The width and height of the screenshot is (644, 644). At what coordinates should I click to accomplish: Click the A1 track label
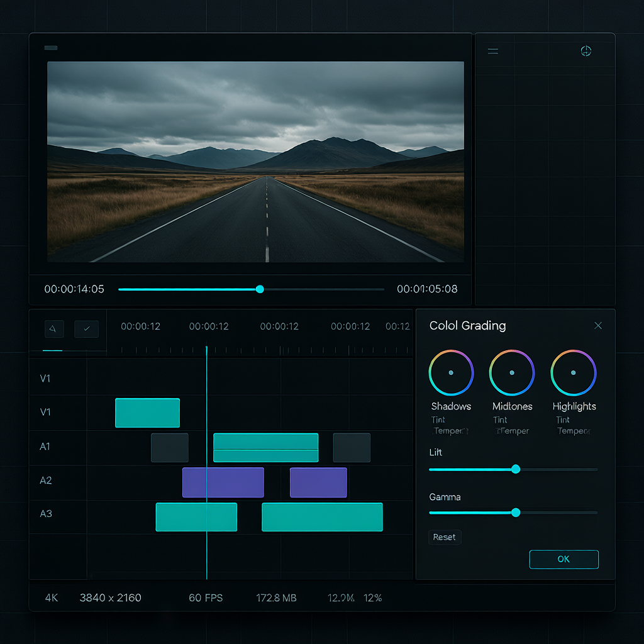[x=45, y=447]
